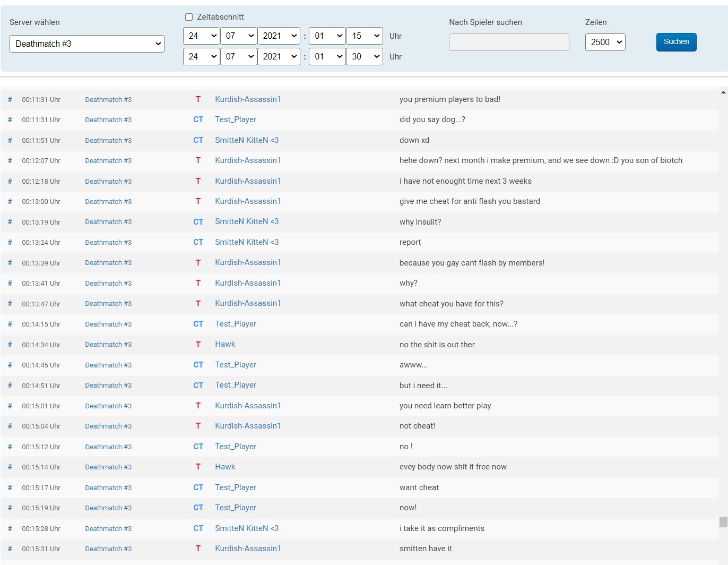Open player Hawk on the 00:15:14 row
The height and width of the screenshot is (565, 728).
point(225,467)
